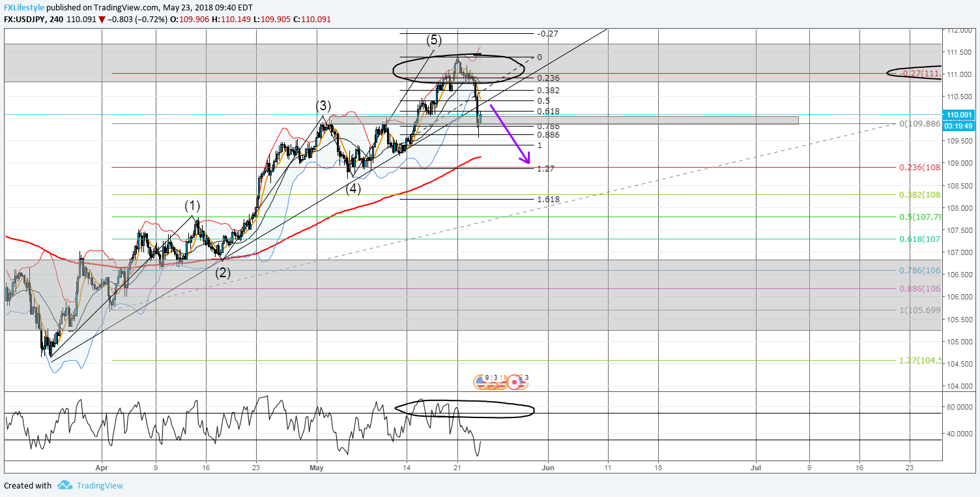The image size is (980, 497).
Task: Click the 0.618(107 Fibonacci label
Action: point(919,239)
